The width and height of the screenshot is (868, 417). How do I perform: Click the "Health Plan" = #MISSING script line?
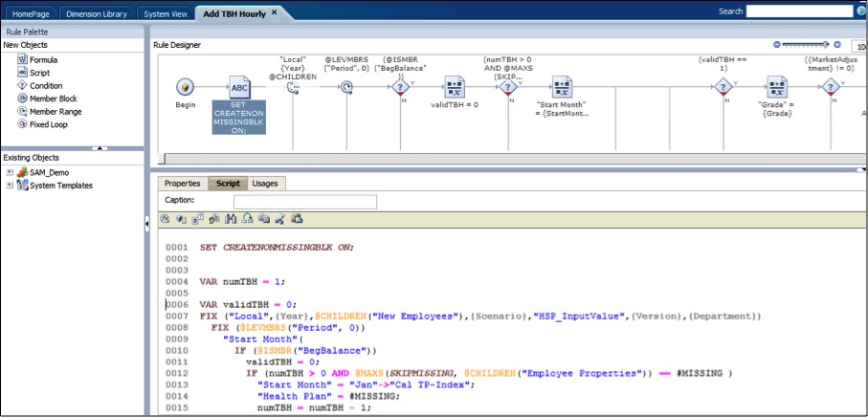point(328,396)
